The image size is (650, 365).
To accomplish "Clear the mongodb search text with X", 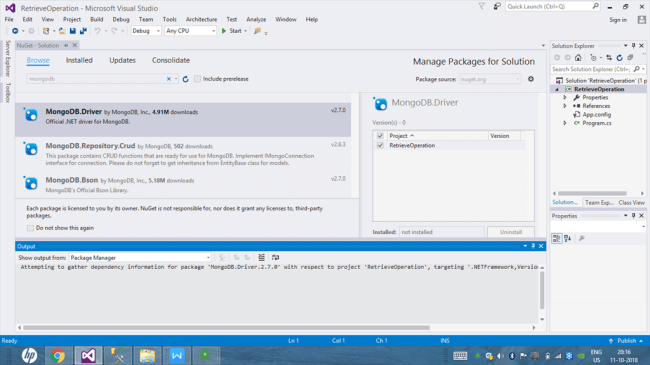I will coord(169,79).
